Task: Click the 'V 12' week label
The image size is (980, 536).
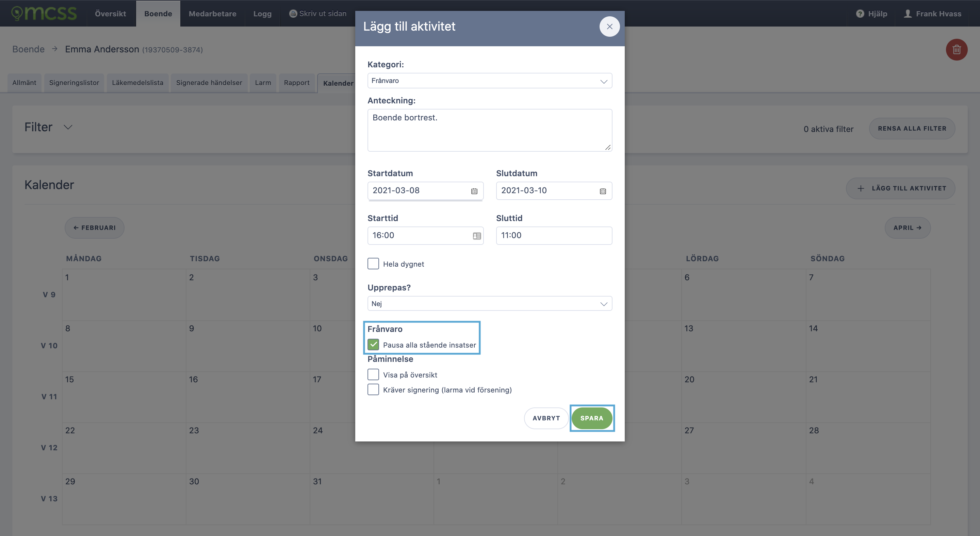Action: pyautogui.click(x=49, y=448)
